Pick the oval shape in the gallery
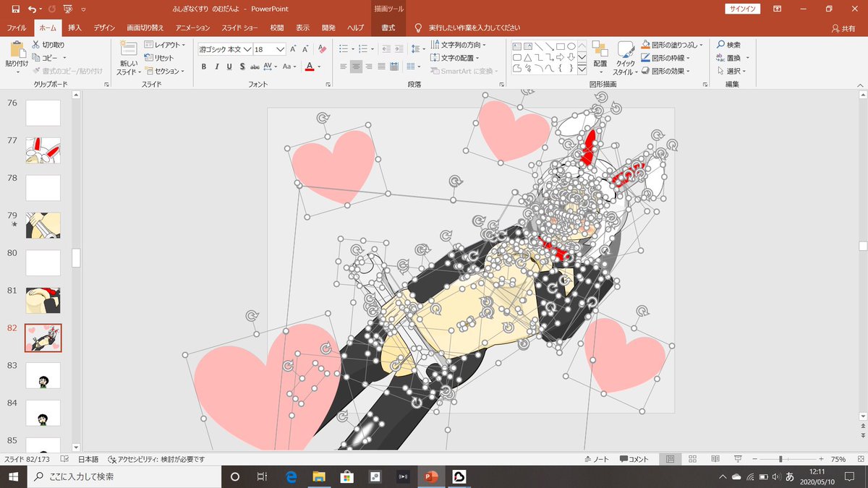 point(571,46)
